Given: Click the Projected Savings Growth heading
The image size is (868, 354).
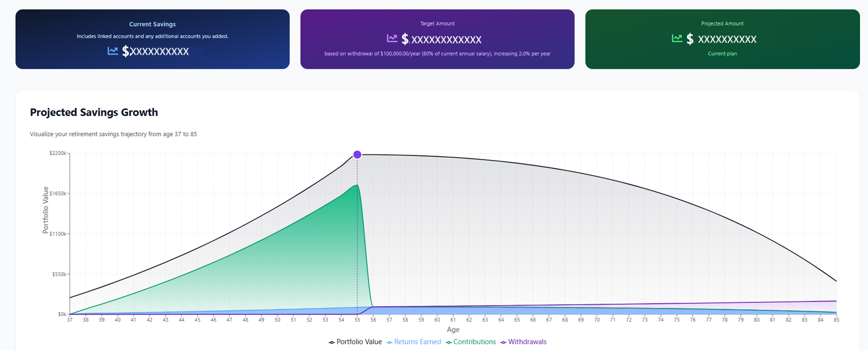Looking at the screenshot, I should click(x=94, y=113).
